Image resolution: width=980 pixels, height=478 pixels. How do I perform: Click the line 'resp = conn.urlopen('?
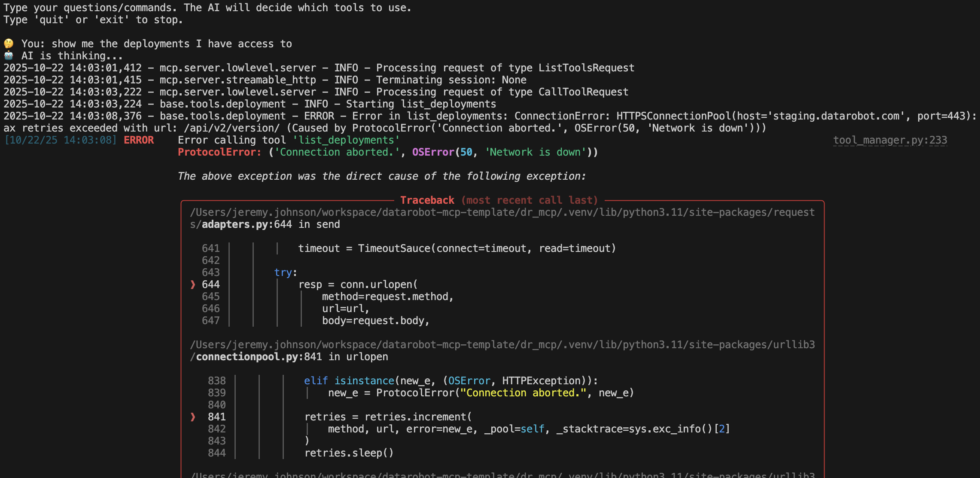pos(358,285)
